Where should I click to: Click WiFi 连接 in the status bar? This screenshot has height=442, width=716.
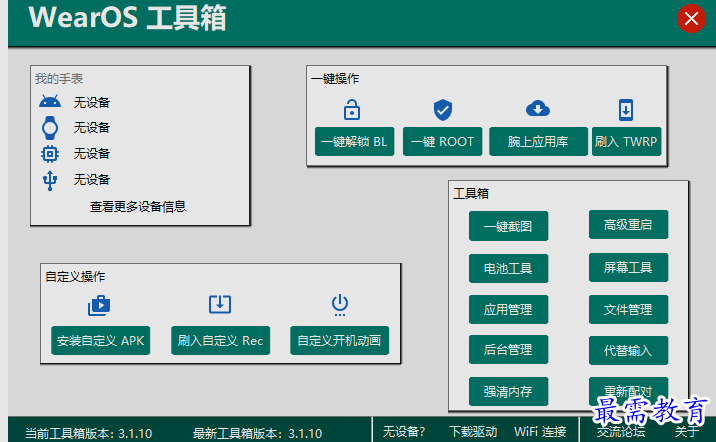(540, 431)
